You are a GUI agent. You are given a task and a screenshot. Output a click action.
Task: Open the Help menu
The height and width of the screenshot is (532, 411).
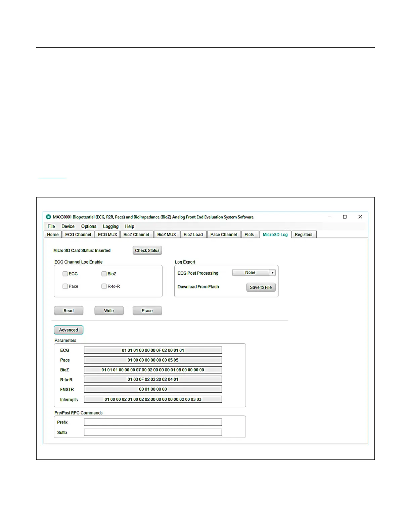[x=129, y=226]
